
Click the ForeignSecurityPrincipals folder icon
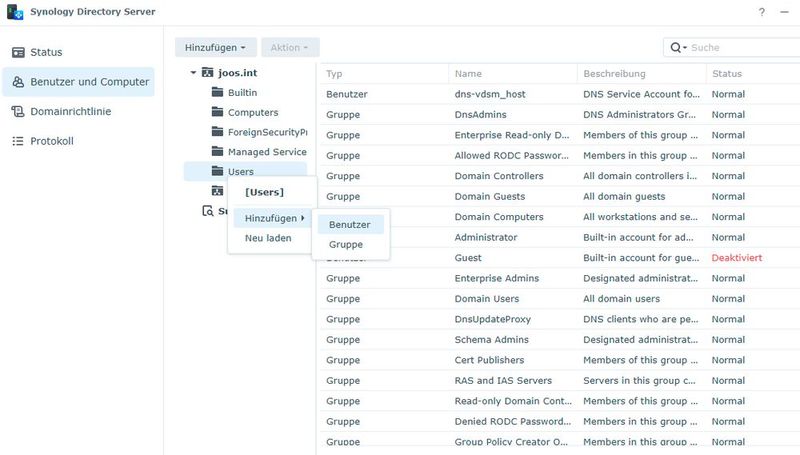point(217,132)
